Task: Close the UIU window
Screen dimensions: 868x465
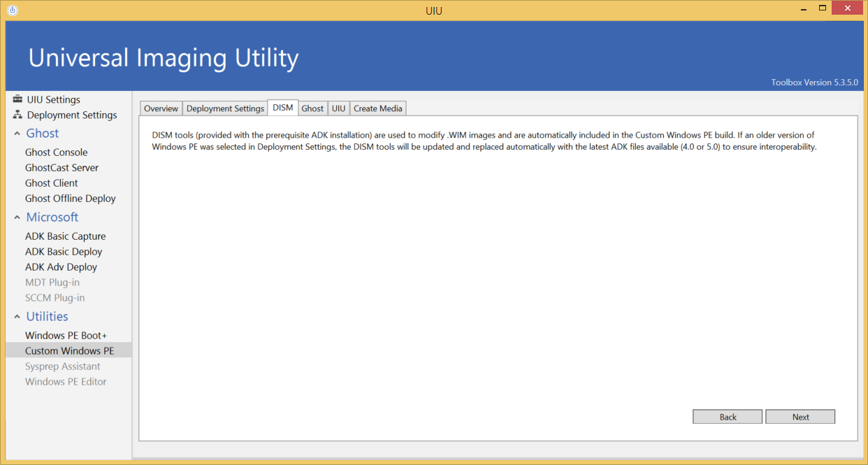Action: pyautogui.click(x=847, y=8)
